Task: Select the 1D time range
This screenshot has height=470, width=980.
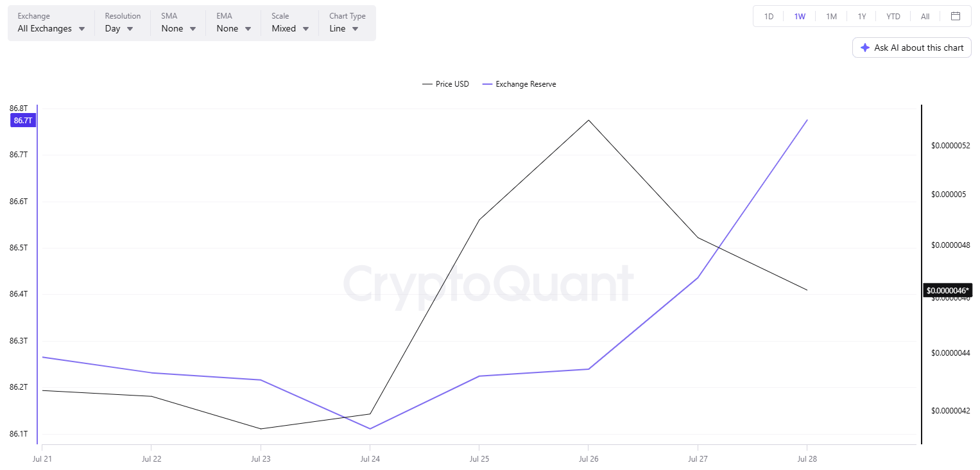Action: click(x=769, y=17)
